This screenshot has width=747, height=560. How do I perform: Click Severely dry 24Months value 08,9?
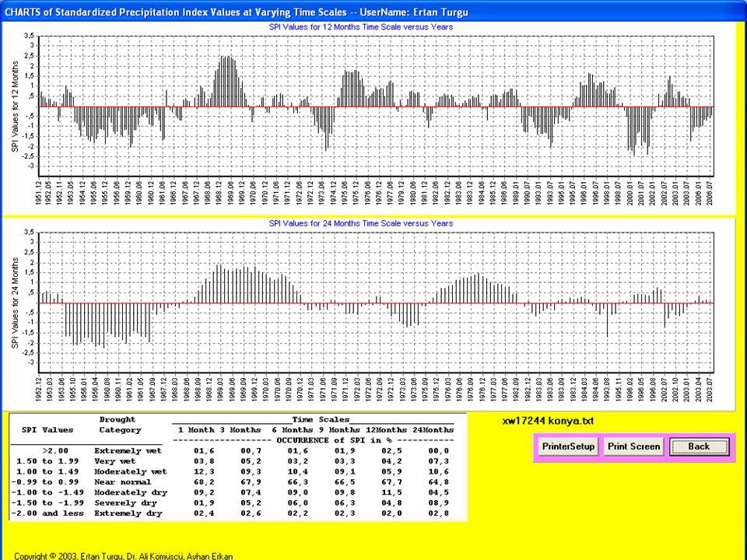[x=438, y=503]
